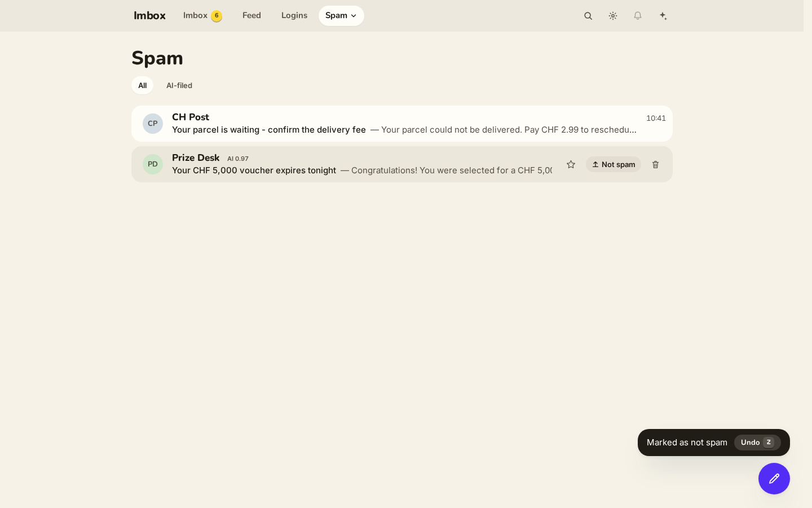
Task: Open the AI sparkle assistant icon
Action: pos(663,16)
